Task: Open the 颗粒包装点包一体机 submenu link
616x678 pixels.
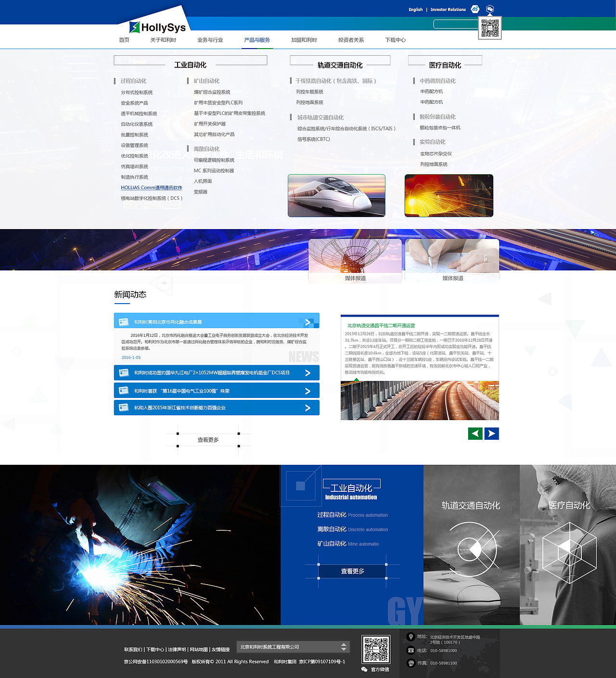Action: click(440, 128)
